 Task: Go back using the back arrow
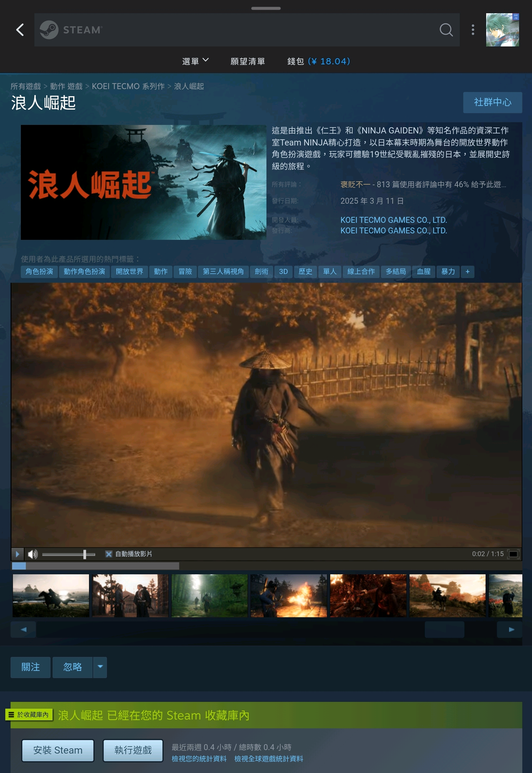pyautogui.click(x=20, y=30)
